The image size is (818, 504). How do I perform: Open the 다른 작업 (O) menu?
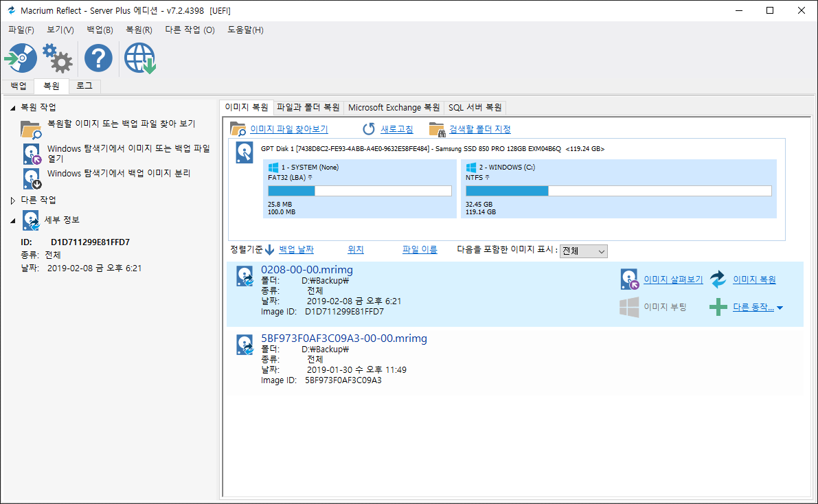[190, 30]
